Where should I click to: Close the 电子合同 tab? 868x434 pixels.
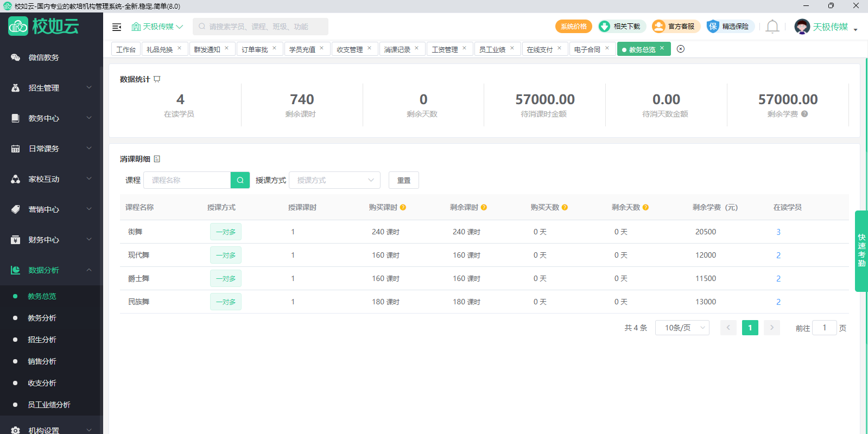tap(607, 48)
